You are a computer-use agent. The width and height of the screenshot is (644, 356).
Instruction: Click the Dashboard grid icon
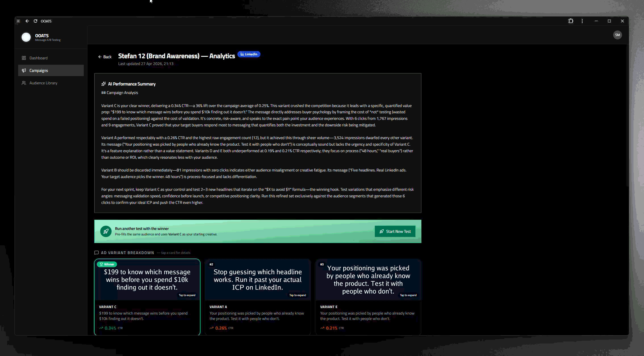coord(24,58)
